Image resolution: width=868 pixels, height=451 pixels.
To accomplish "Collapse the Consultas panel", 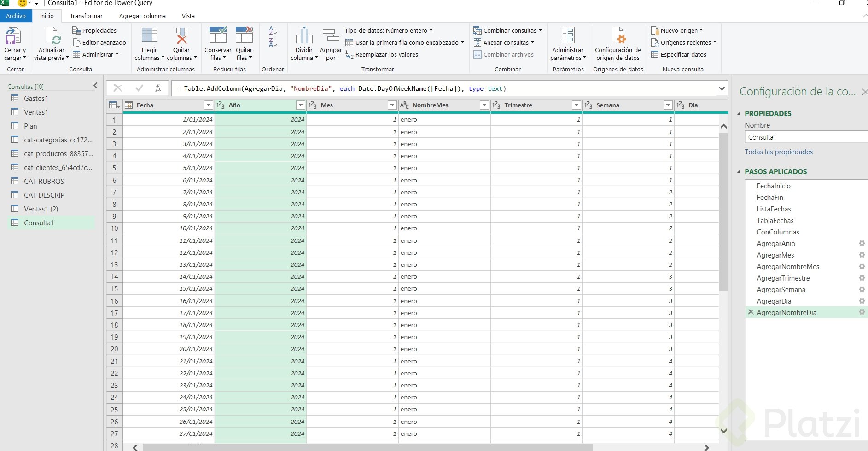I will [x=96, y=86].
